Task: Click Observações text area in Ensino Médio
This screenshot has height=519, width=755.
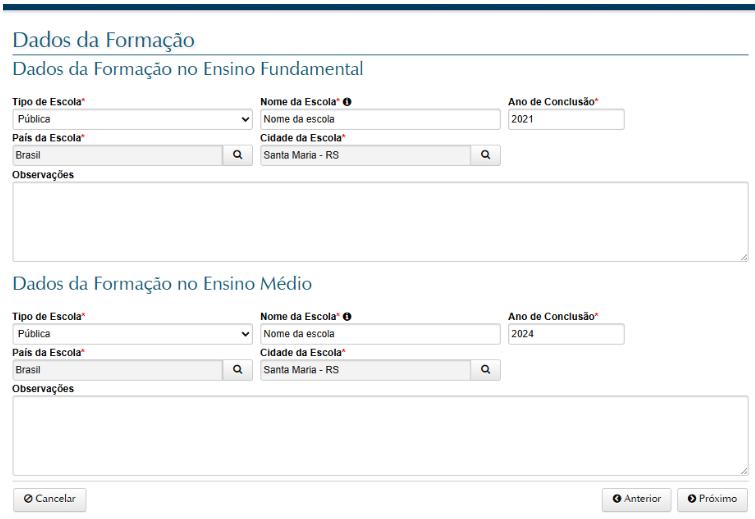Action: [x=378, y=434]
